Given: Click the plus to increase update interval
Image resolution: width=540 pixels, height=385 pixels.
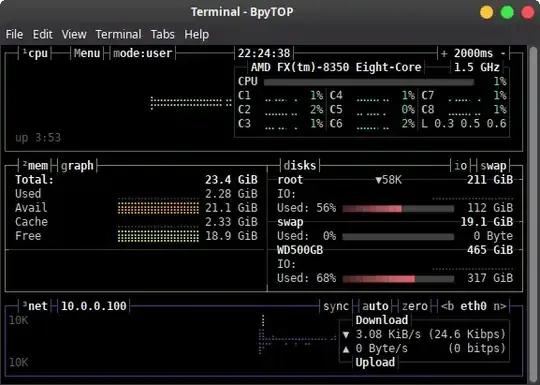Looking at the screenshot, I should (x=444, y=53).
